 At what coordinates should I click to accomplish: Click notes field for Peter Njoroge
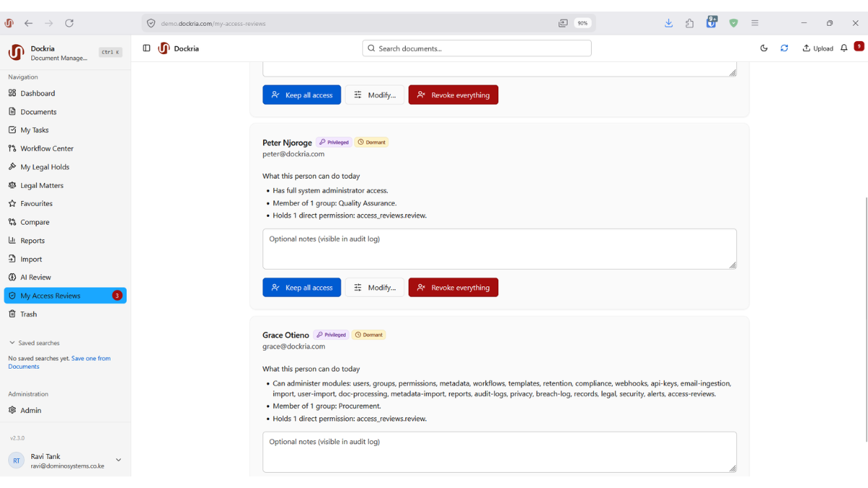click(500, 249)
